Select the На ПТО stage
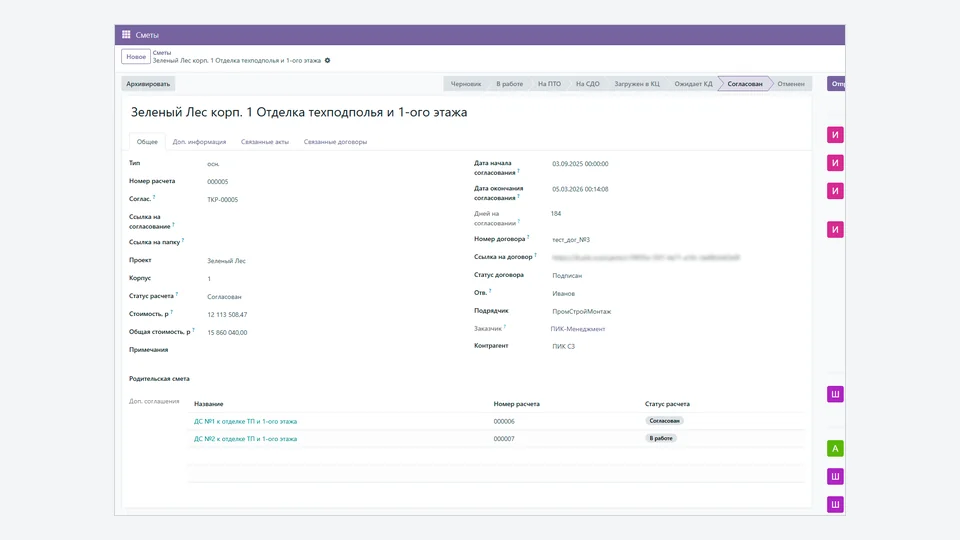The image size is (960, 540). tap(549, 84)
